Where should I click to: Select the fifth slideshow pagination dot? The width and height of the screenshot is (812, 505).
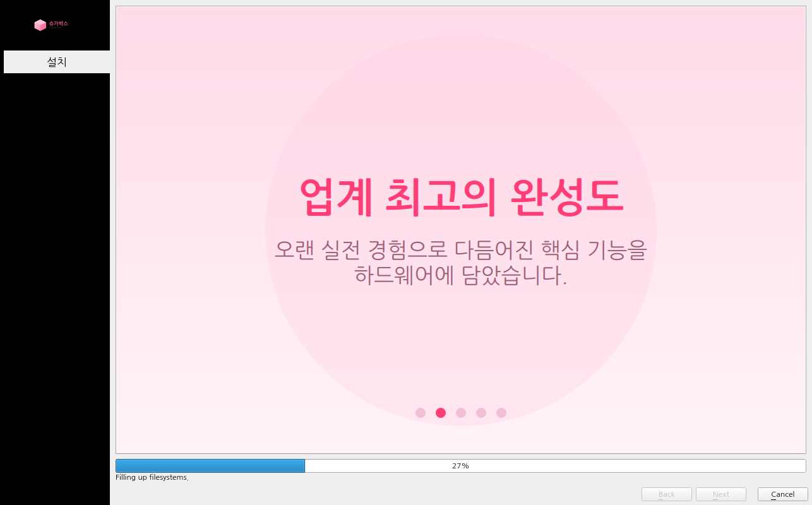tap(501, 413)
